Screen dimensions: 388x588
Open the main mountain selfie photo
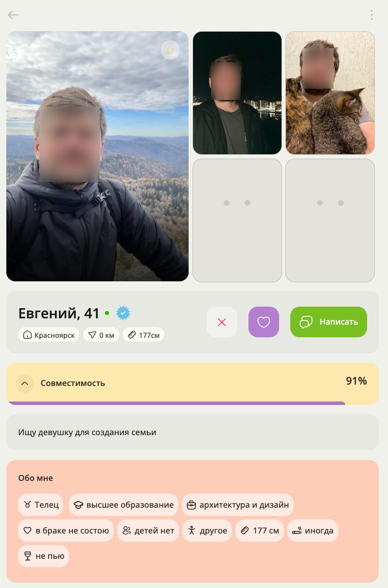pyautogui.click(x=97, y=156)
